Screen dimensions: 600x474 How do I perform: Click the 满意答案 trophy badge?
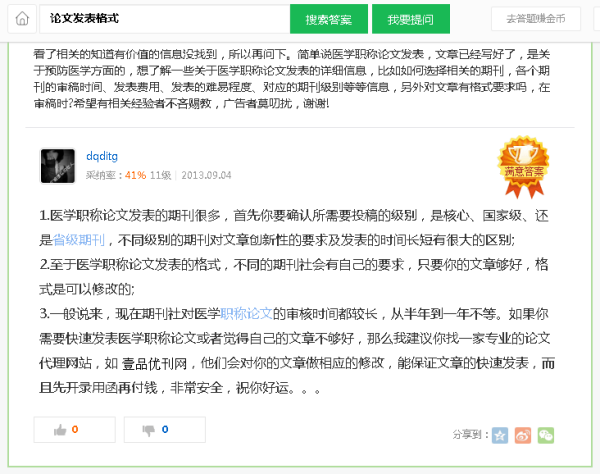[523, 167]
